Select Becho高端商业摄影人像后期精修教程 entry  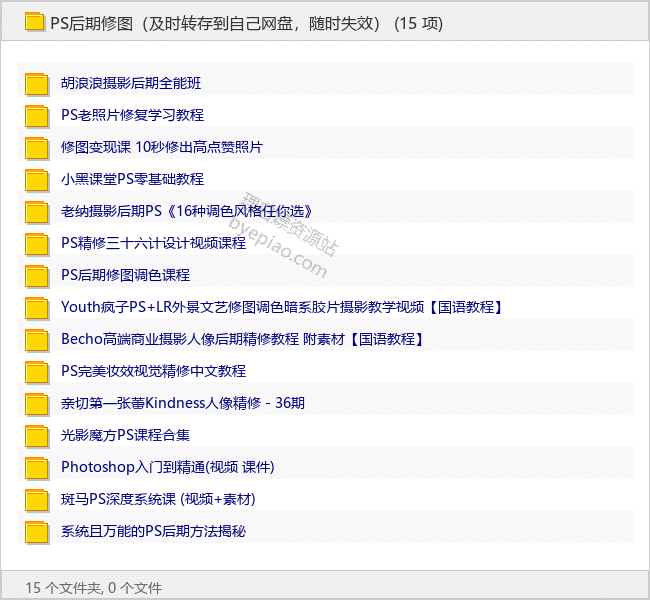click(x=243, y=339)
